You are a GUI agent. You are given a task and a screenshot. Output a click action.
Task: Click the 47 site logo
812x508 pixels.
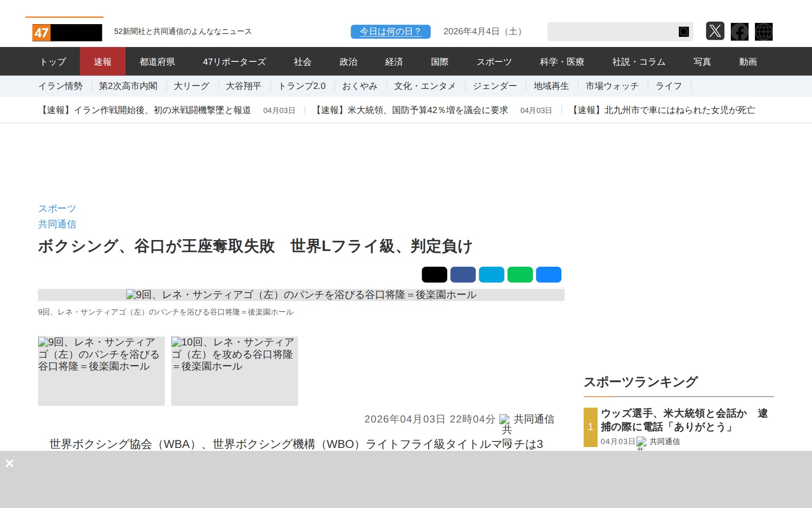pyautogui.click(x=67, y=33)
